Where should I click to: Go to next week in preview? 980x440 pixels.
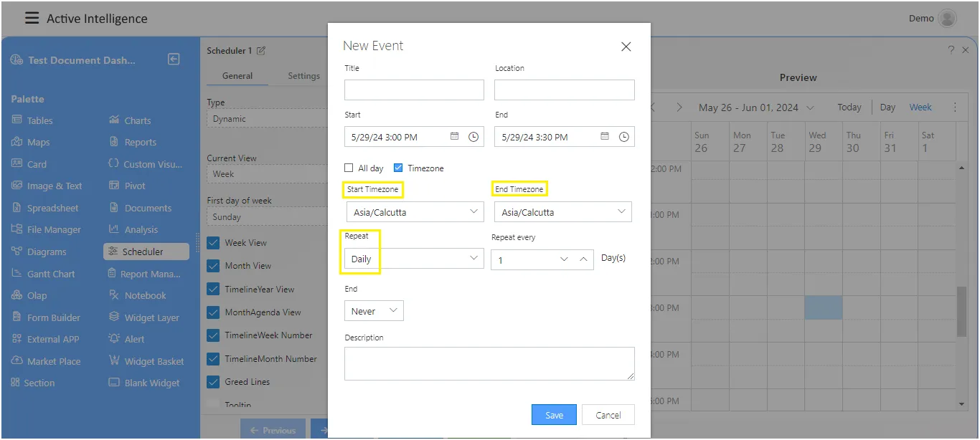679,107
